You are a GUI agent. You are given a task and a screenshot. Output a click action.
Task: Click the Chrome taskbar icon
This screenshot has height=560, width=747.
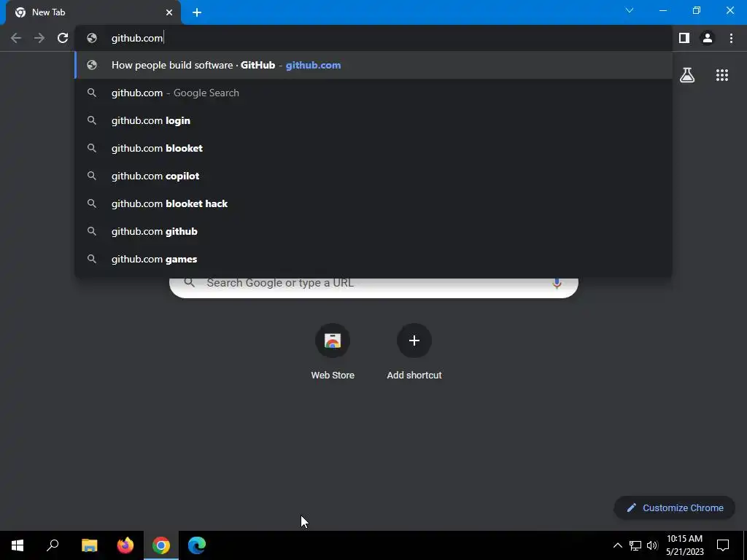[x=161, y=545]
